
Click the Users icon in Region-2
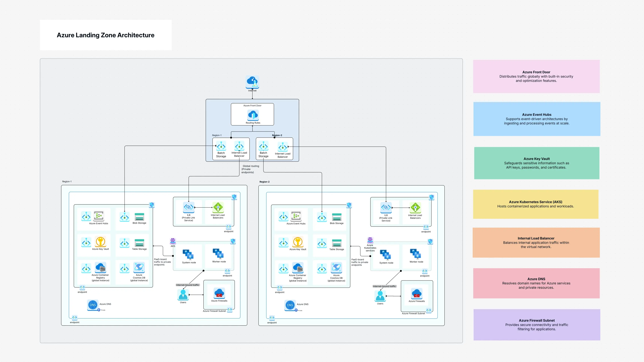380,296
